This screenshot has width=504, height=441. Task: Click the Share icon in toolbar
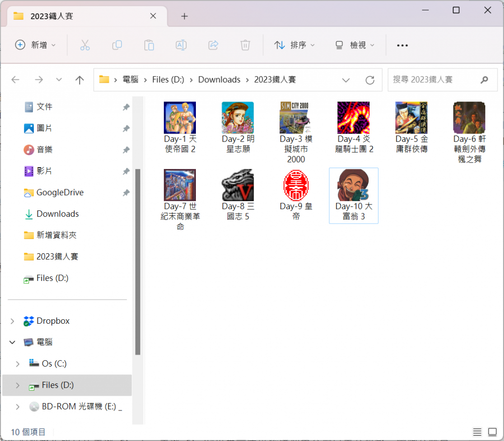[213, 45]
